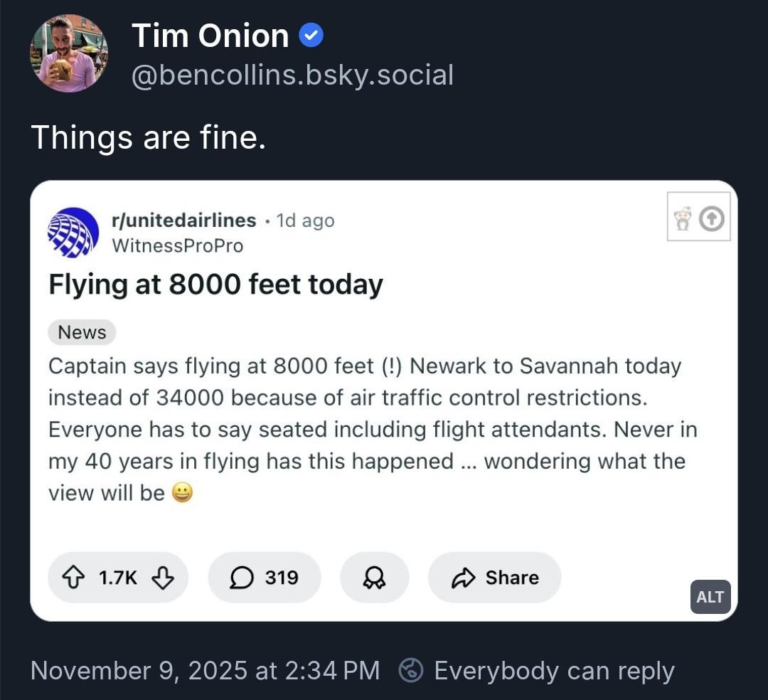Click the award ribbon icon
Screen dimensions: 768x700
[x=374, y=578]
